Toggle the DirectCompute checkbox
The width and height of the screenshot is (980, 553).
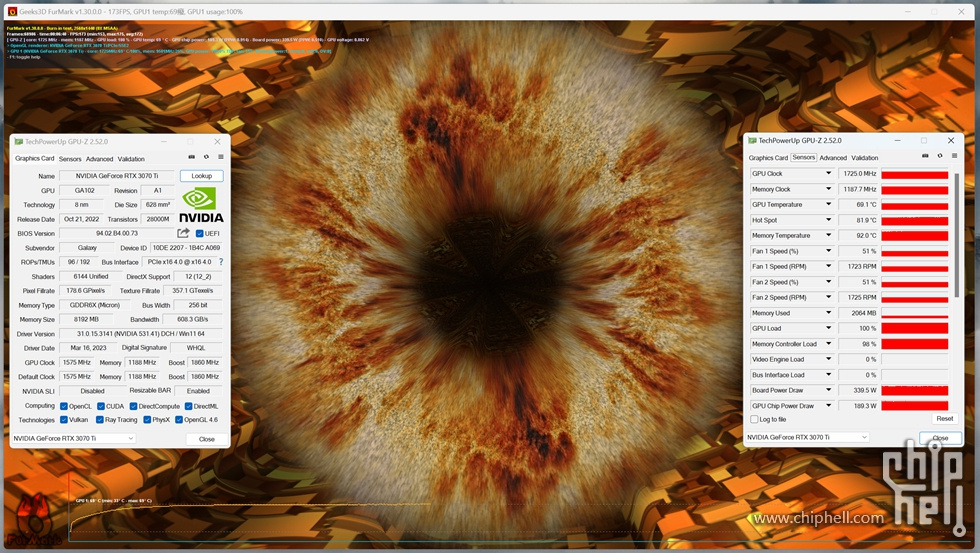[133, 406]
